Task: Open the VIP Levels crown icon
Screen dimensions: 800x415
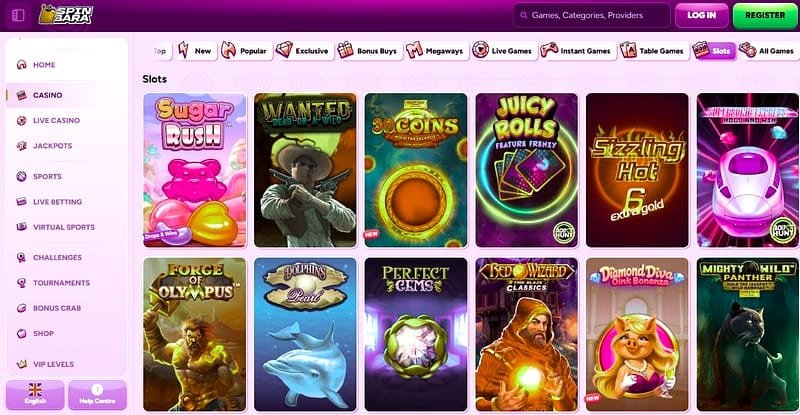Action: (x=21, y=364)
